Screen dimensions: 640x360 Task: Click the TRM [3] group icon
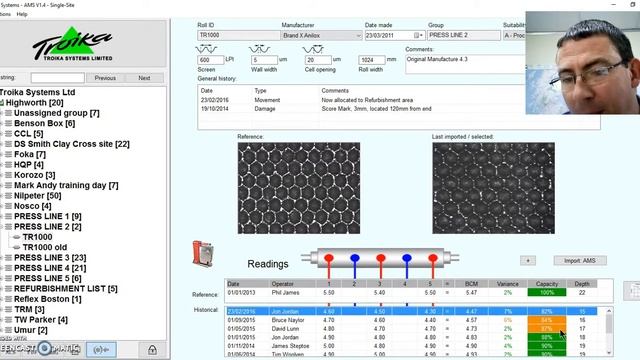[x=9, y=309]
